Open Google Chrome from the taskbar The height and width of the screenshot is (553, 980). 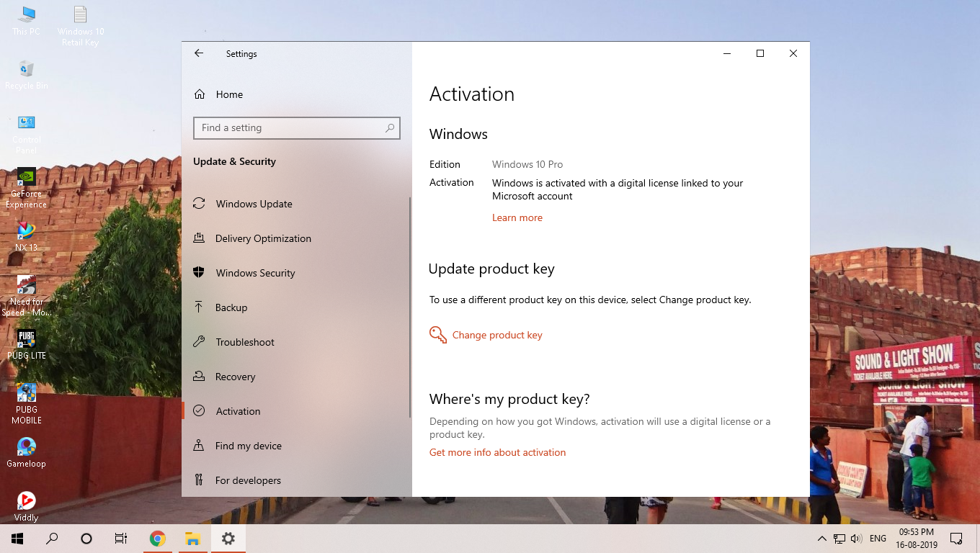coord(158,539)
